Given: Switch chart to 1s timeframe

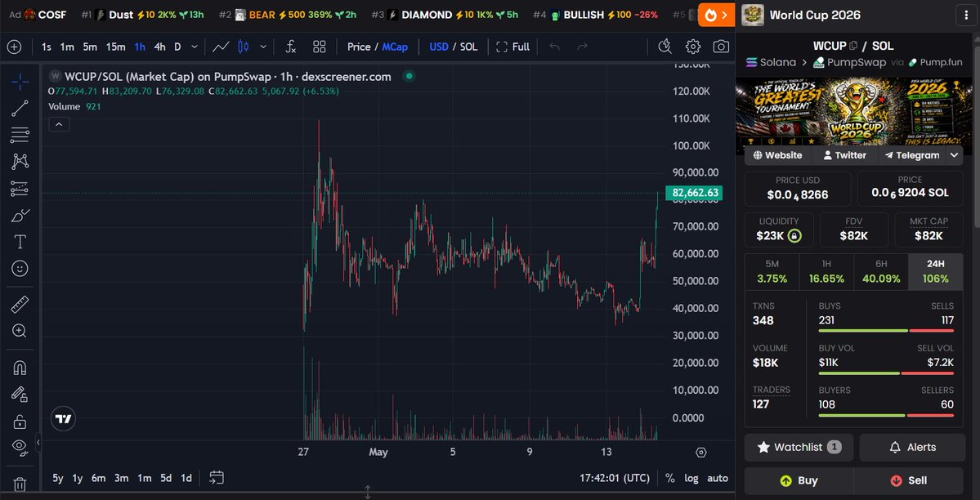Looking at the screenshot, I should point(47,47).
